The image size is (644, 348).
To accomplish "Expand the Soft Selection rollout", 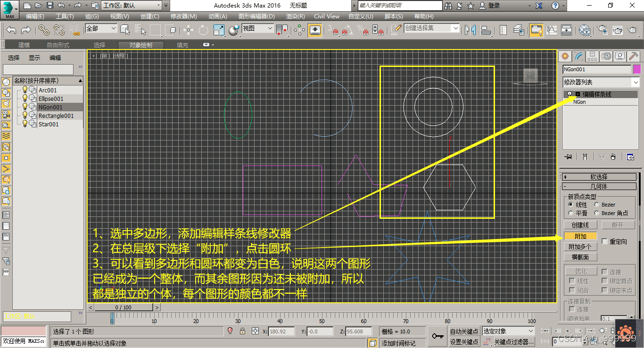I will tap(599, 177).
